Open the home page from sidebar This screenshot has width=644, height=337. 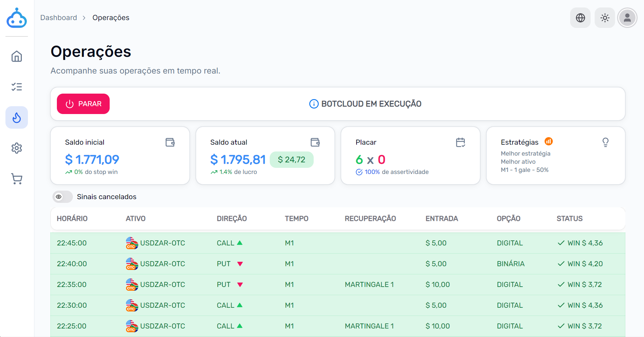(x=17, y=56)
